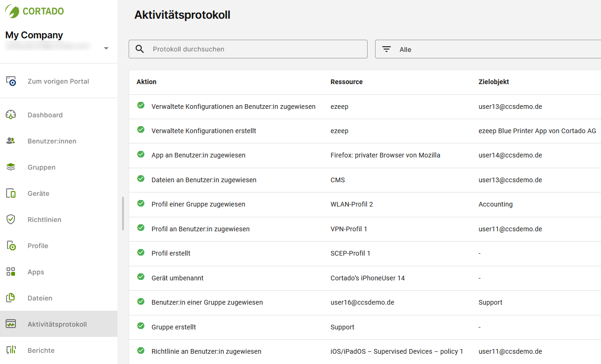Click the search magnifier icon

pyautogui.click(x=139, y=49)
